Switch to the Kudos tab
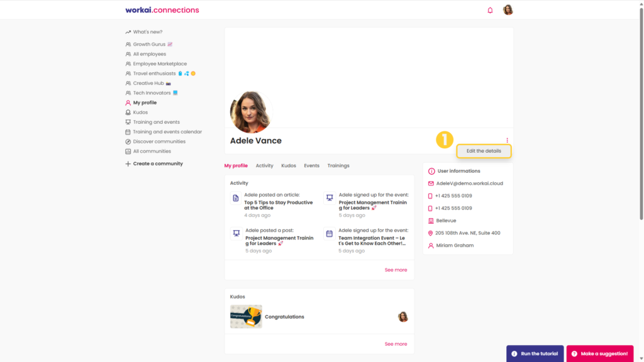Screen dimensions: 644x362 pyautogui.click(x=289, y=166)
